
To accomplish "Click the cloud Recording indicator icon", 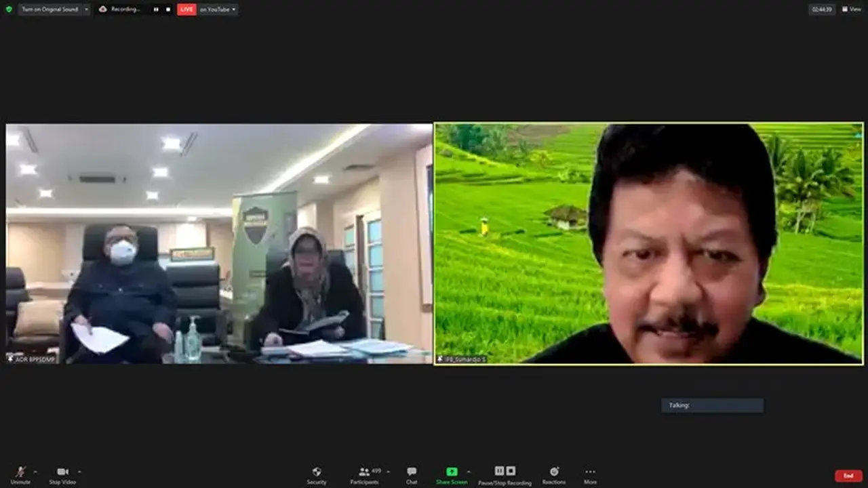I will tap(103, 9).
